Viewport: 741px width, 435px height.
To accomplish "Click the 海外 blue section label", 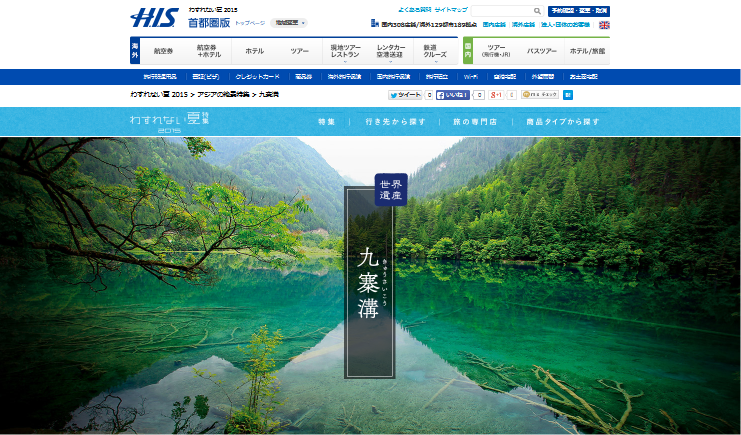I will pos(135,51).
